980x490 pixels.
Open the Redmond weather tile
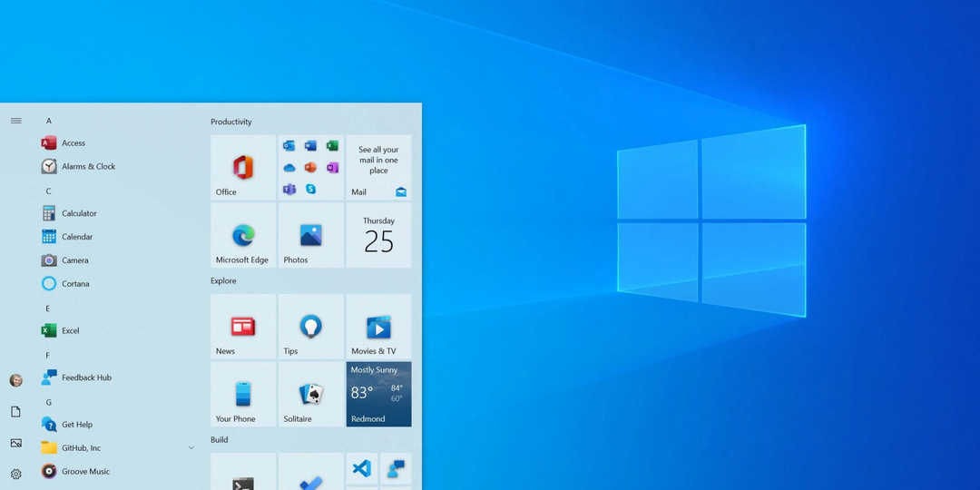click(378, 395)
